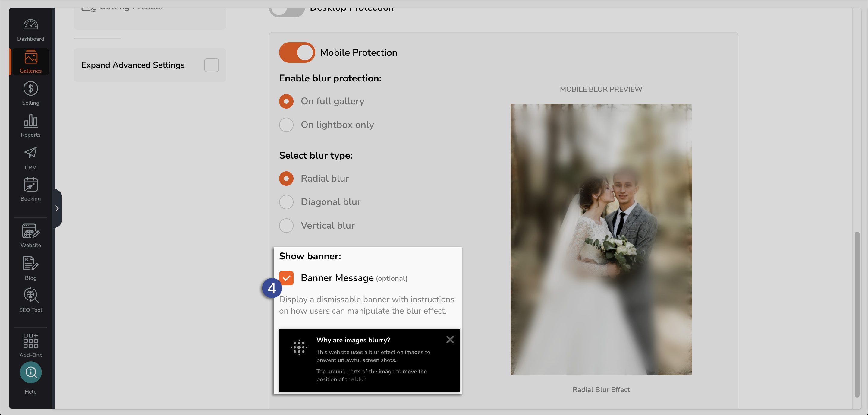Open the Galleries image icon
This screenshot has height=415, width=868.
tap(31, 57)
